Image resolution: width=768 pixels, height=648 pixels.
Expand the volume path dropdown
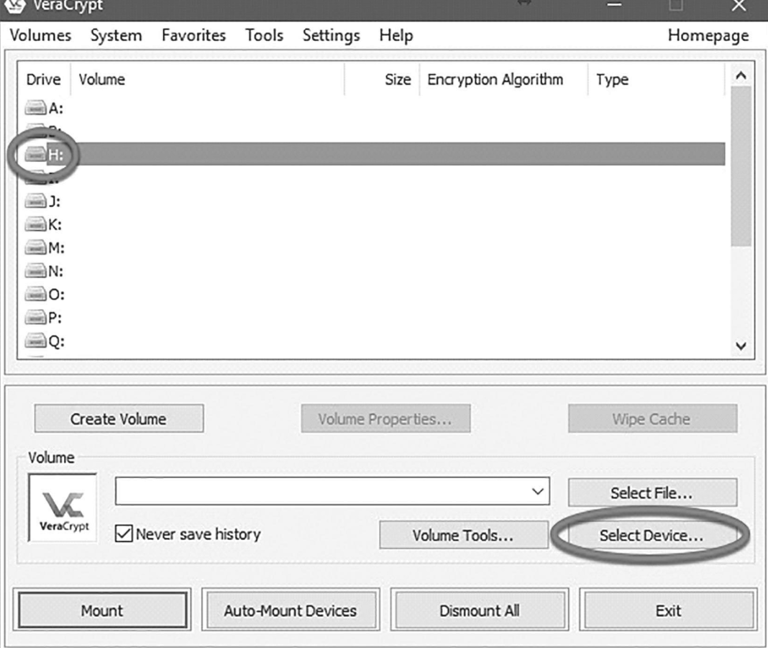[x=538, y=491]
